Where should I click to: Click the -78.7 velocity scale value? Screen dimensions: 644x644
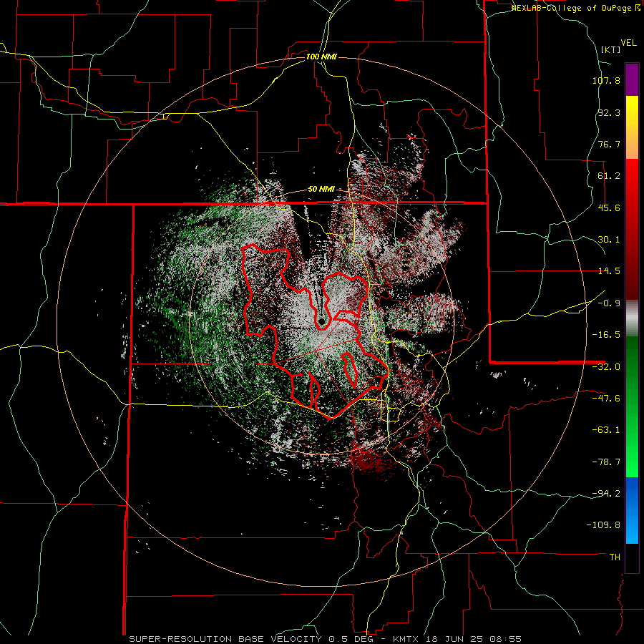tap(606, 462)
